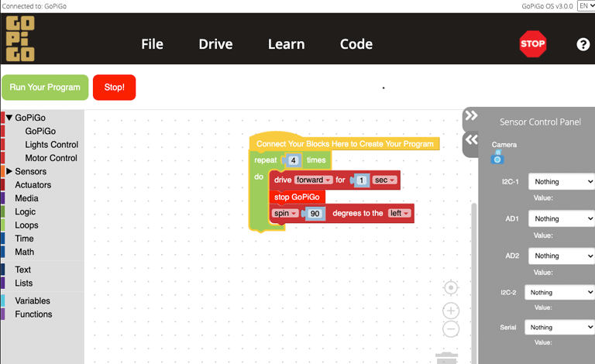Open I2C-1 sensor dropdown
This screenshot has width=595, height=364.
coord(561,182)
